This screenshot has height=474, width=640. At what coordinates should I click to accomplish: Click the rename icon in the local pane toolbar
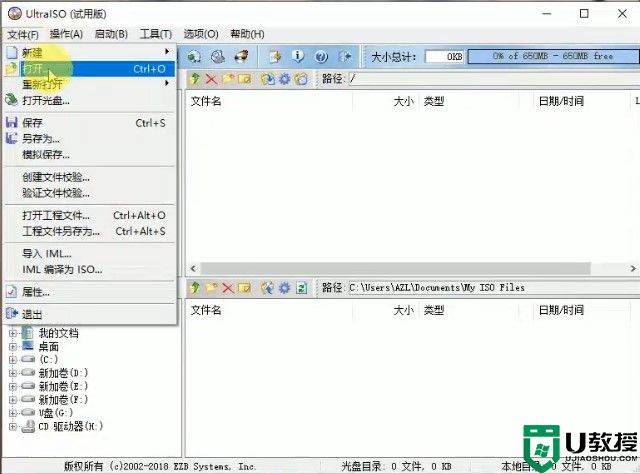pos(244,288)
